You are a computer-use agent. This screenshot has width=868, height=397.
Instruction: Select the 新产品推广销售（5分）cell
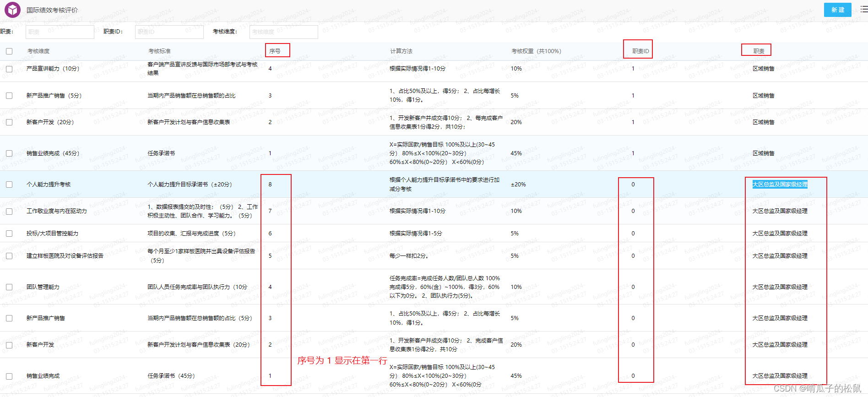(54, 96)
